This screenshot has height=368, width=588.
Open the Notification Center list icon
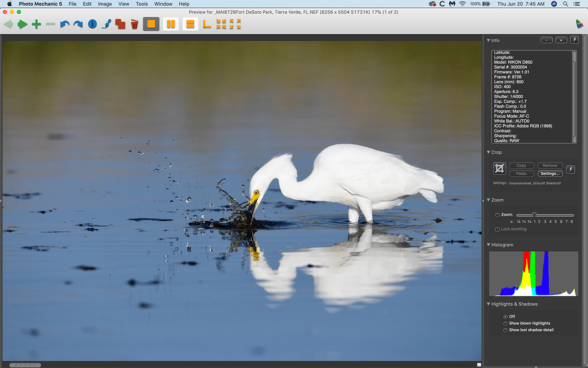tap(577, 4)
